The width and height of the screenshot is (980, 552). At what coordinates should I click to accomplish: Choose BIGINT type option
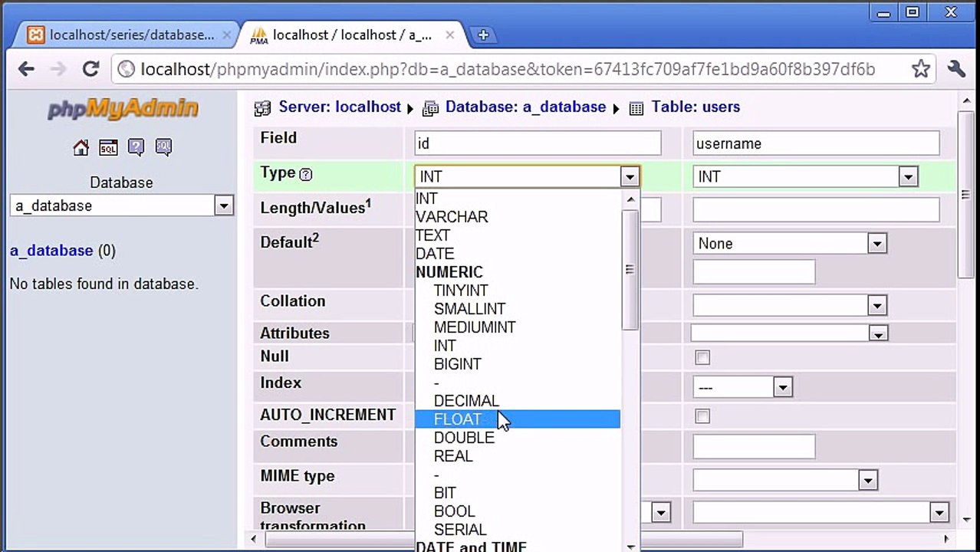(518, 364)
